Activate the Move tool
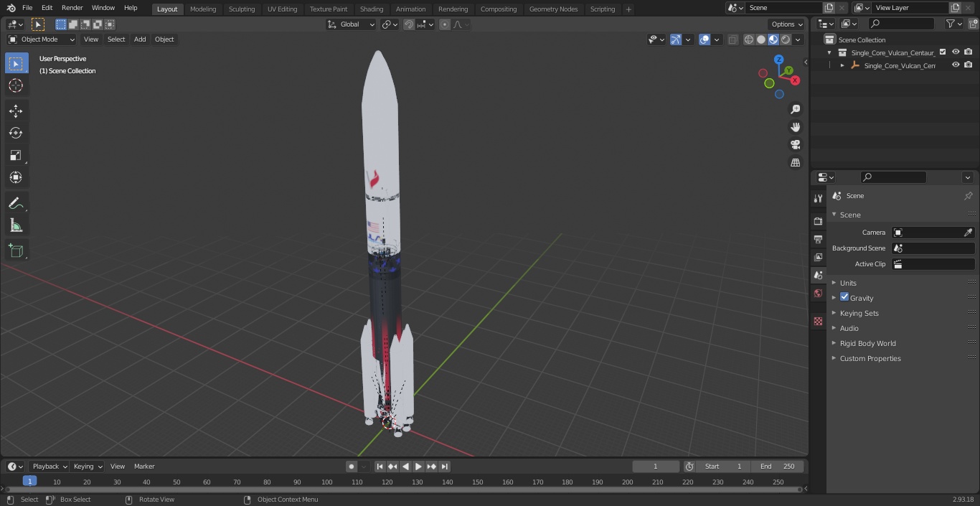The height and width of the screenshot is (506, 980). (x=16, y=111)
